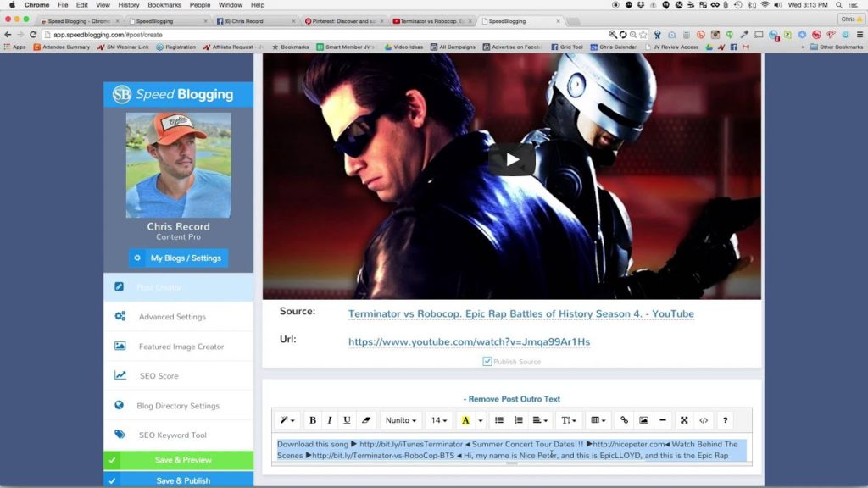
Task: Click the insert link chain icon
Action: (x=624, y=420)
